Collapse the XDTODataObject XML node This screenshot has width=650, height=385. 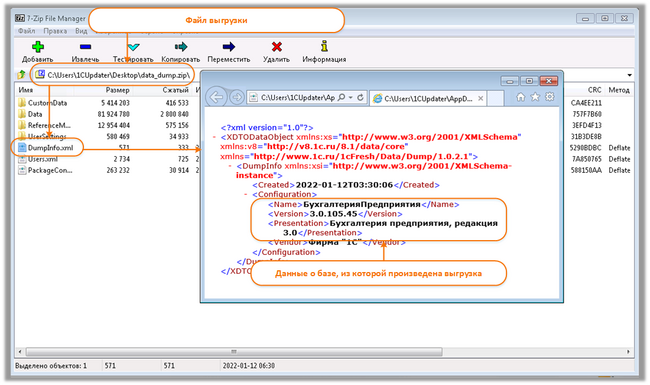[x=214, y=137]
